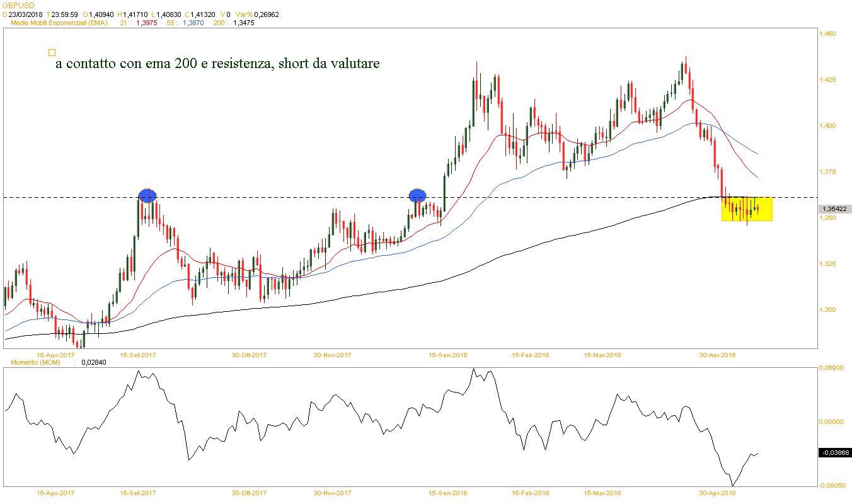Select the annotation text about ema 200
852x504 pixels.
(217, 64)
